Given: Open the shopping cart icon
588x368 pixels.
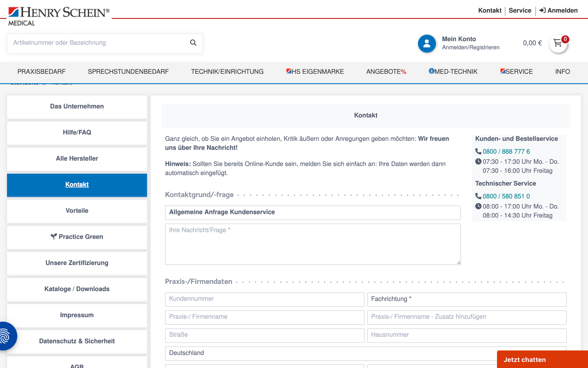Looking at the screenshot, I should point(558,43).
